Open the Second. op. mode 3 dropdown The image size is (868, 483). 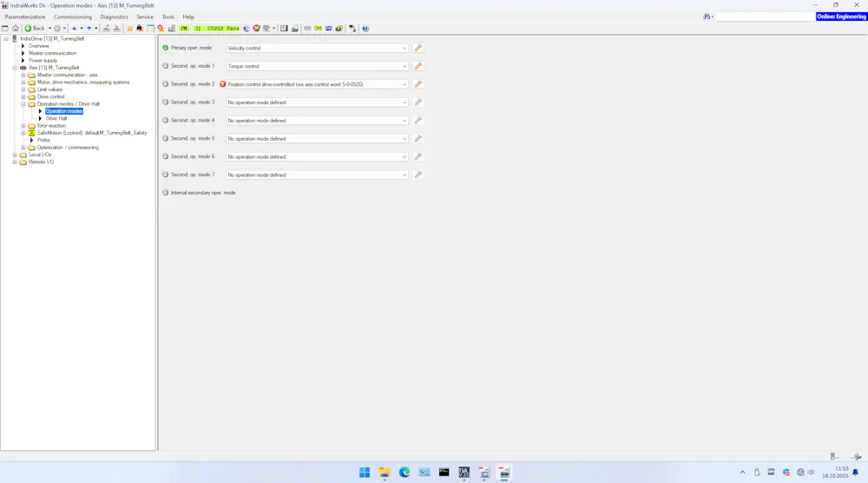coord(317,103)
